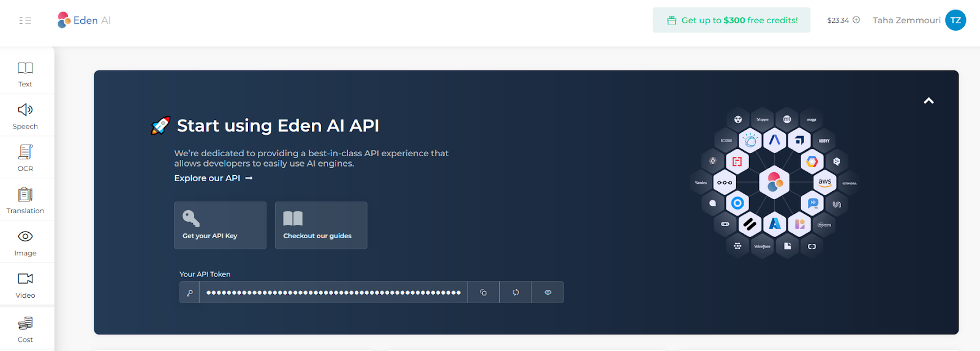Open the Cost page in sidebar
980x351 pixels.
(25, 330)
